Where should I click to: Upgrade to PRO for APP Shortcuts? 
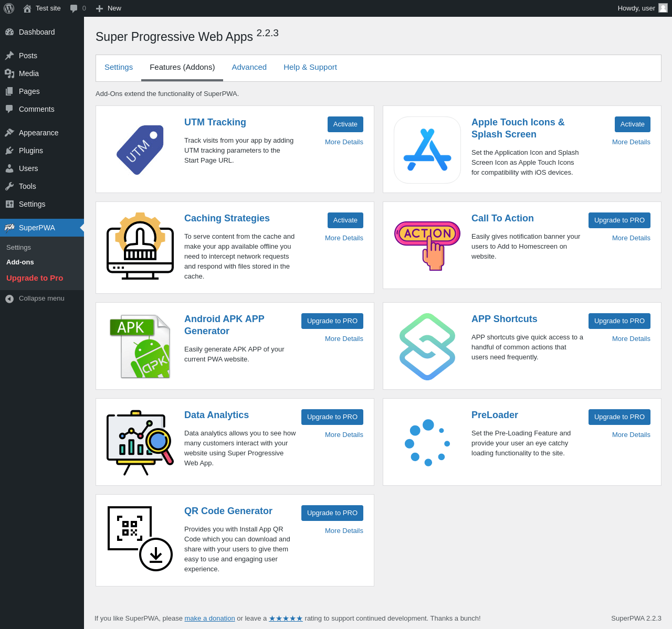619,321
